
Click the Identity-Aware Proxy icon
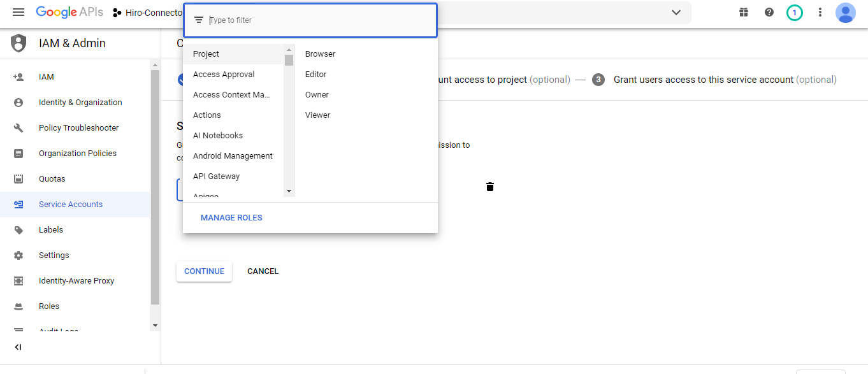point(18,281)
